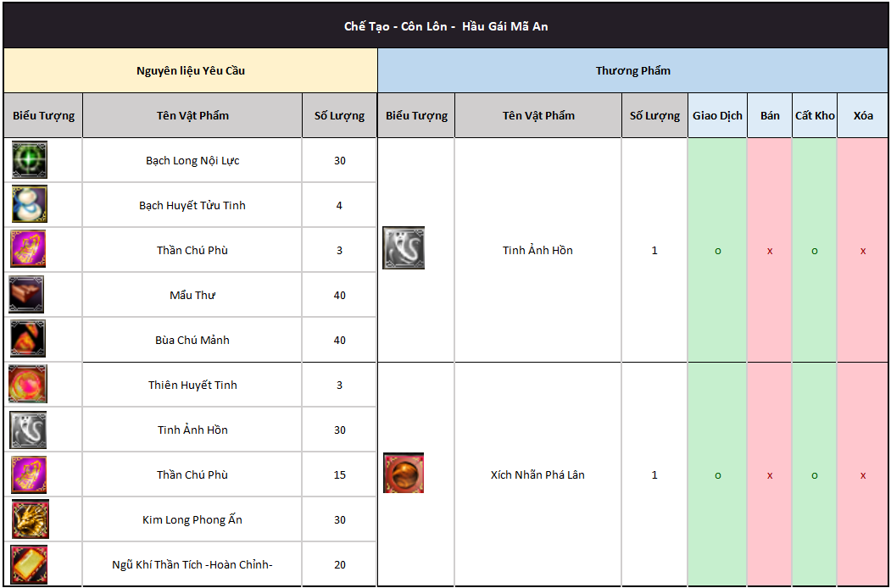This screenshot has width=891, height=588.
Task: Click the Bán 'x' mark for Xích Nhãn Phá Lân
Action: pos(770,475)
